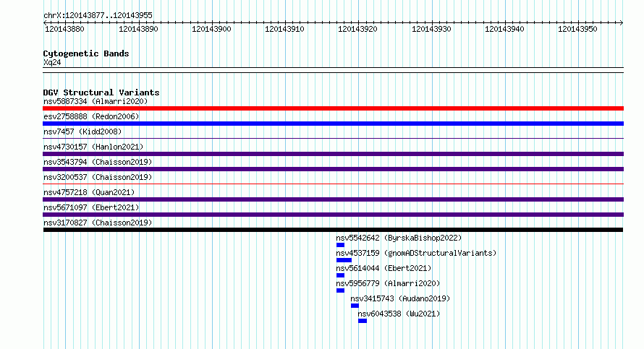The image size is (644, 349).
Task: Select the red nsv5887334 variant bar
Action: click(333, 108)
